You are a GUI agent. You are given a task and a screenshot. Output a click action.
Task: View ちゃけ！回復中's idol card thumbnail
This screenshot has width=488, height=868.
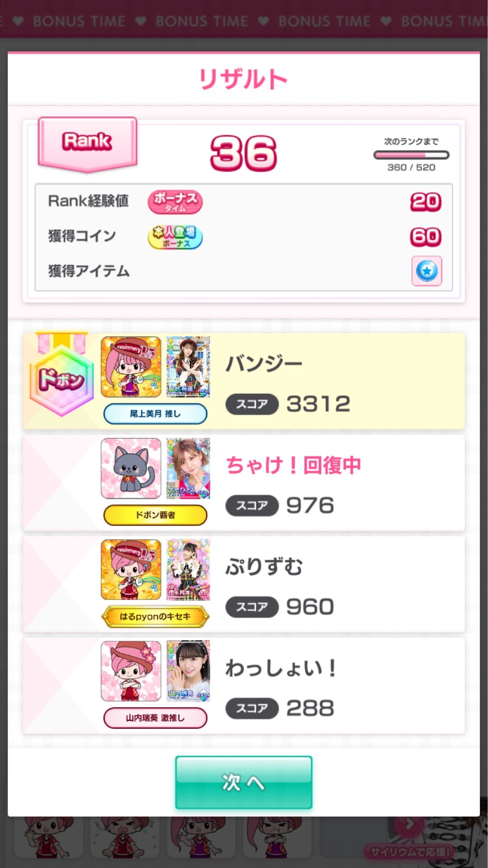point(188,468)
